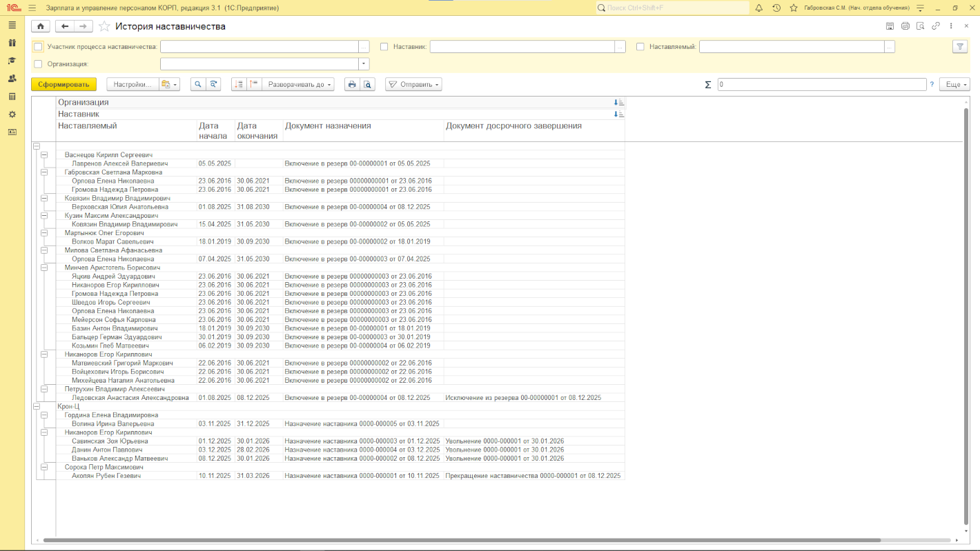Open notifications bell in title bar
The width and height of the screenshot is (980, 551).
(758, 8)
